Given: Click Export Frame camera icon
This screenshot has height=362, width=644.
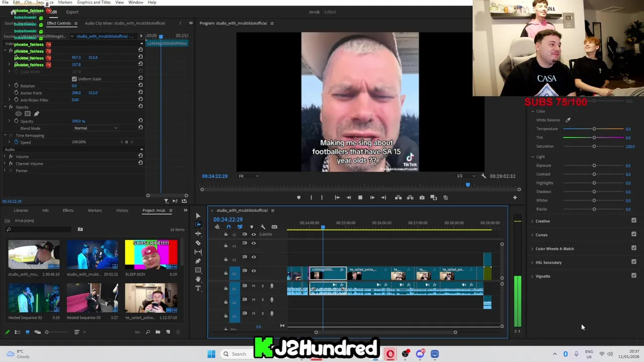Looking at the screenshot, I should point(422,198).
